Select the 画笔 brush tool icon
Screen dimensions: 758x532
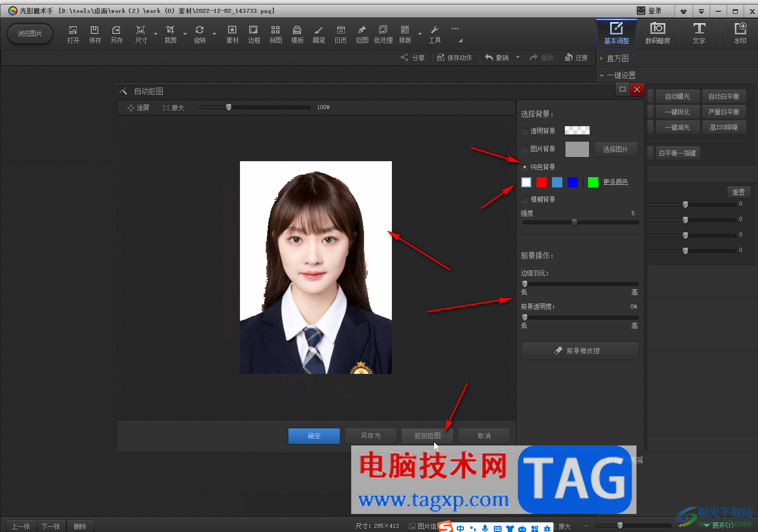(319, 34)
